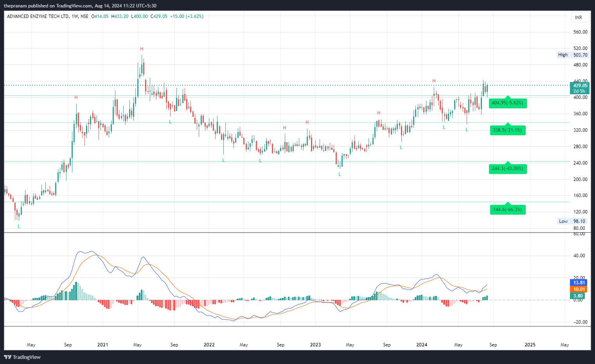Click the 320.00 price axis label
Viewport: 595px width, 364px height.
[x=580, y=130]
